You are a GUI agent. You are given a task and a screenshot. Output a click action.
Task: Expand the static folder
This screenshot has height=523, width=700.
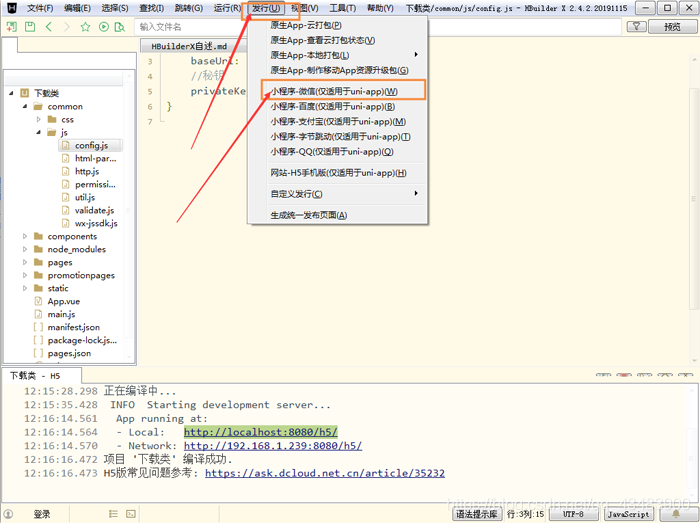[25, 288]
